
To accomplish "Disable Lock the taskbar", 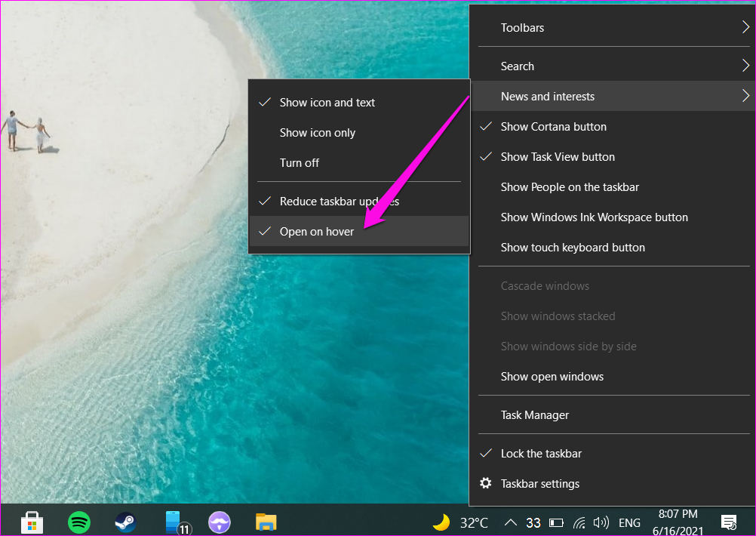I will coord(540,453).
